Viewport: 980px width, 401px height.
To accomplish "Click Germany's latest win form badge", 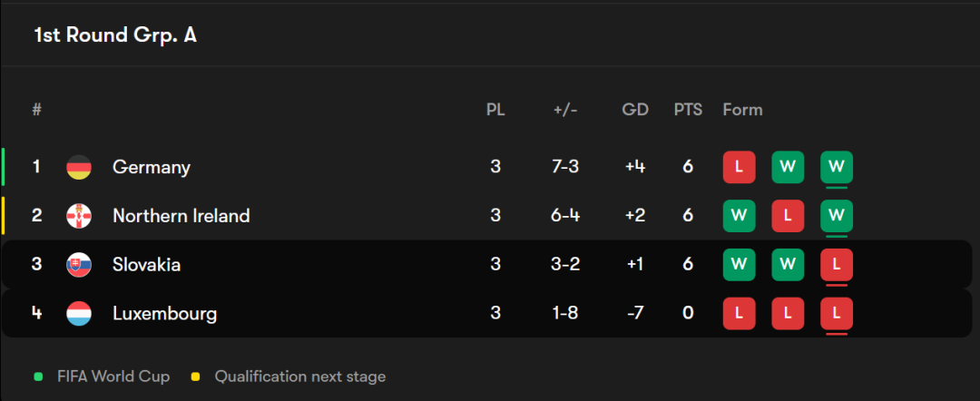I will [837, 167].
